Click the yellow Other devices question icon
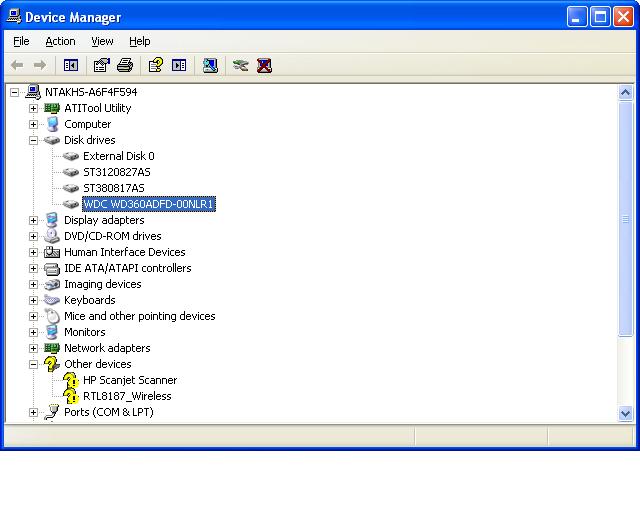This screenshot has height=512, width=640. 52,364
